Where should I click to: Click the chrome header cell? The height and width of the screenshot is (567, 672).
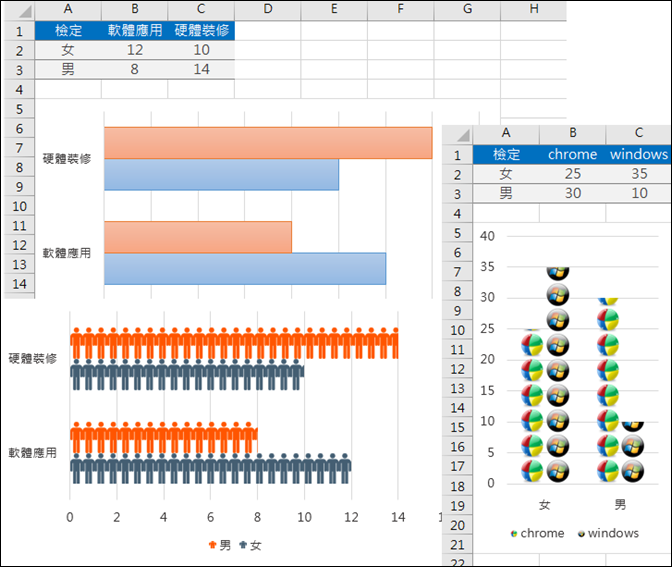(x=573, y=154)
